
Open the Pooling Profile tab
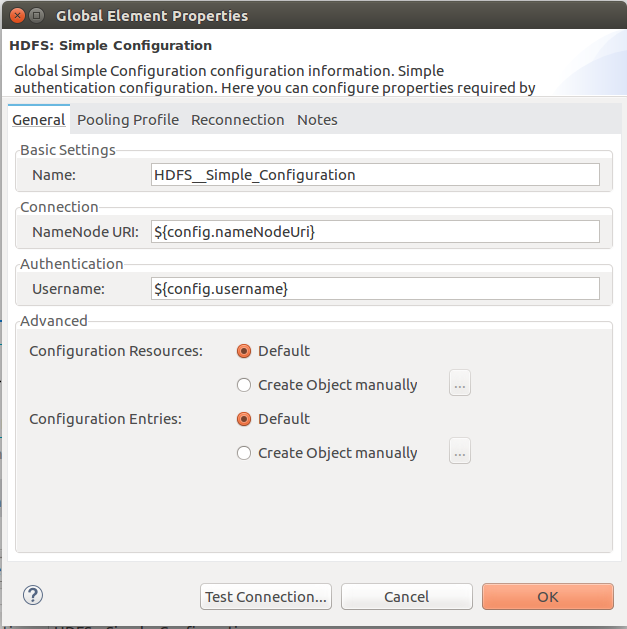[128, 120]
